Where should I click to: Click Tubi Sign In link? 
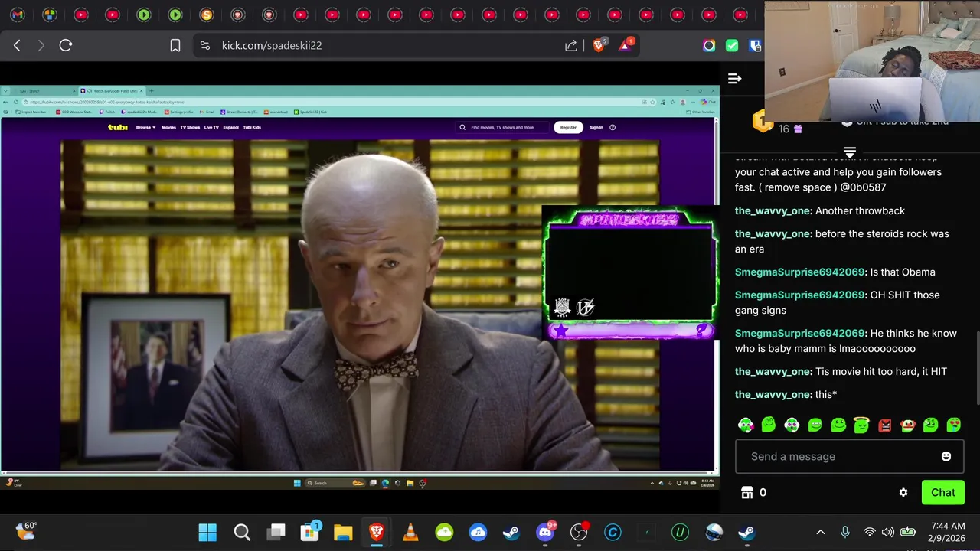pos(596,127)
